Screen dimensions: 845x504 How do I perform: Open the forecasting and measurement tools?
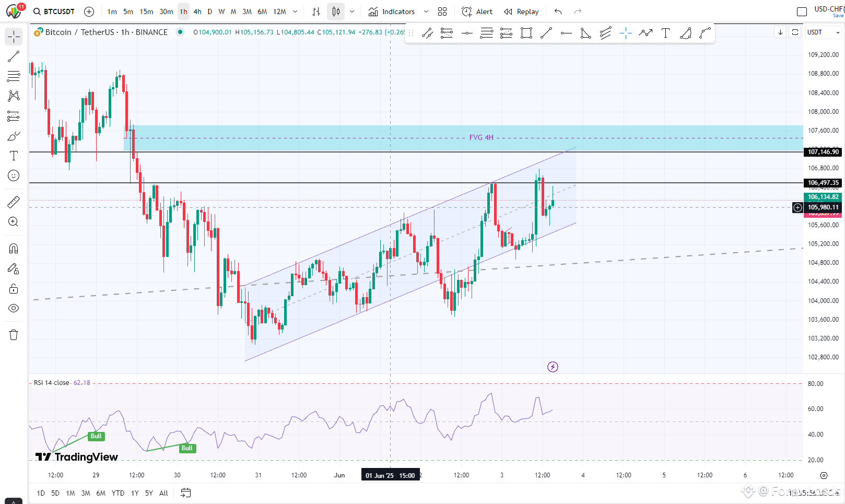click(14, 116)
